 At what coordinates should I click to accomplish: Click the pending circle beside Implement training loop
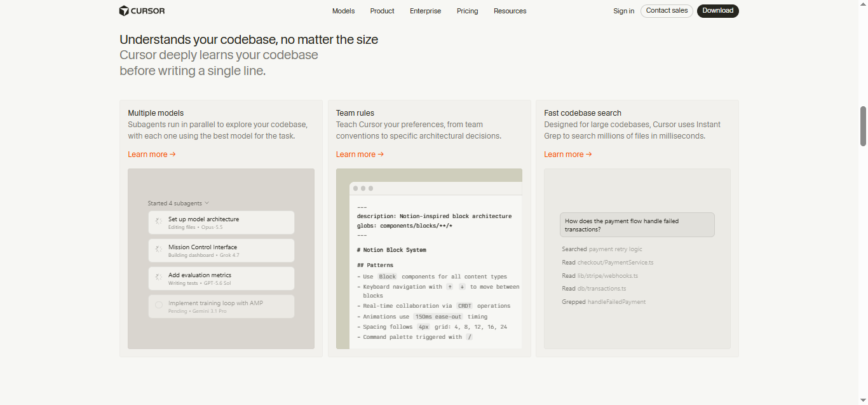159,306
